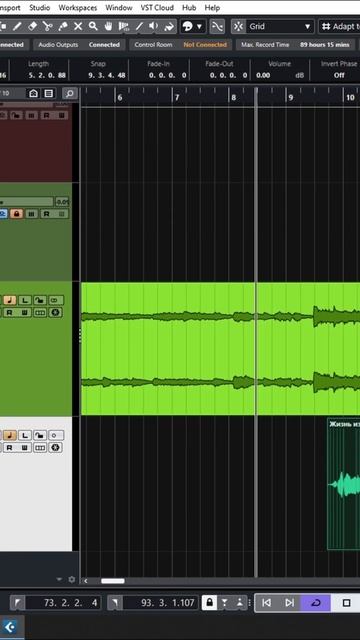Open the Window menu
This screenshot has height=640, width=360.
[x=119, y=7]
